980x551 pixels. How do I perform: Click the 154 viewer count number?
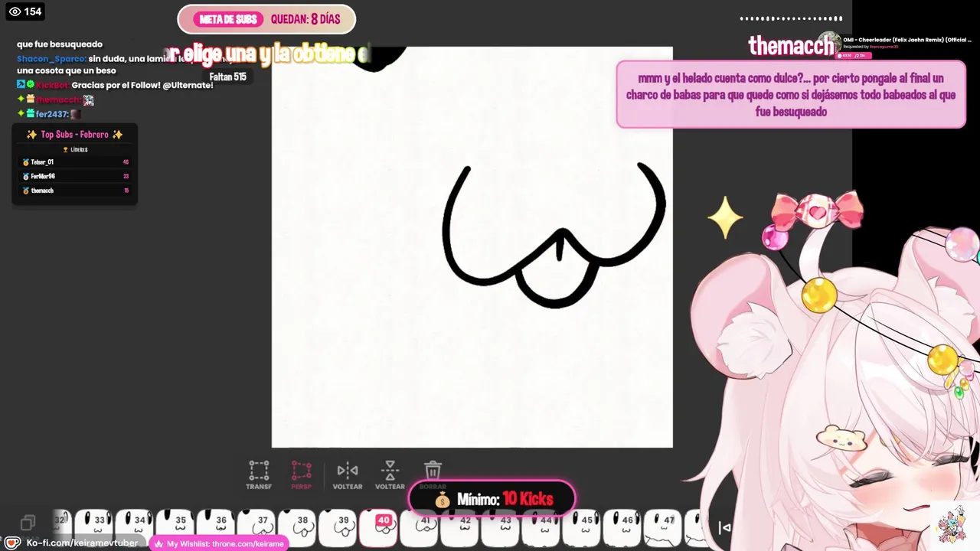pyautogui.click(x=33, y=11)
